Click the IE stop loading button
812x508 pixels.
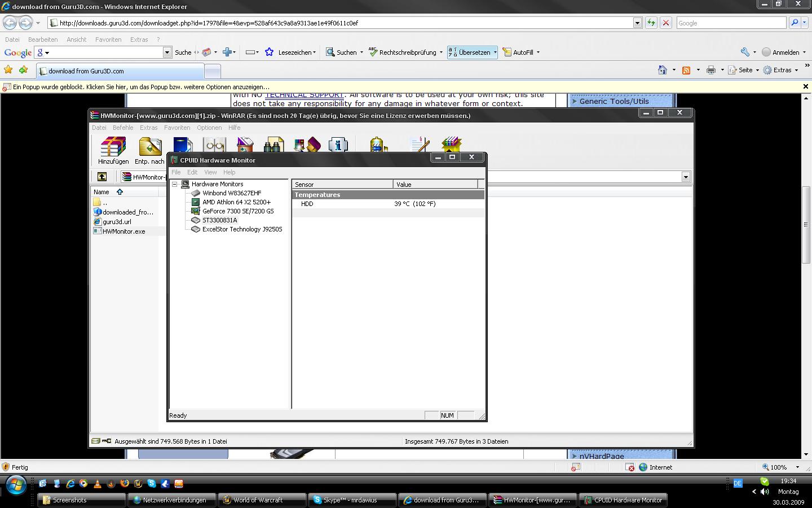pos(666,23)
